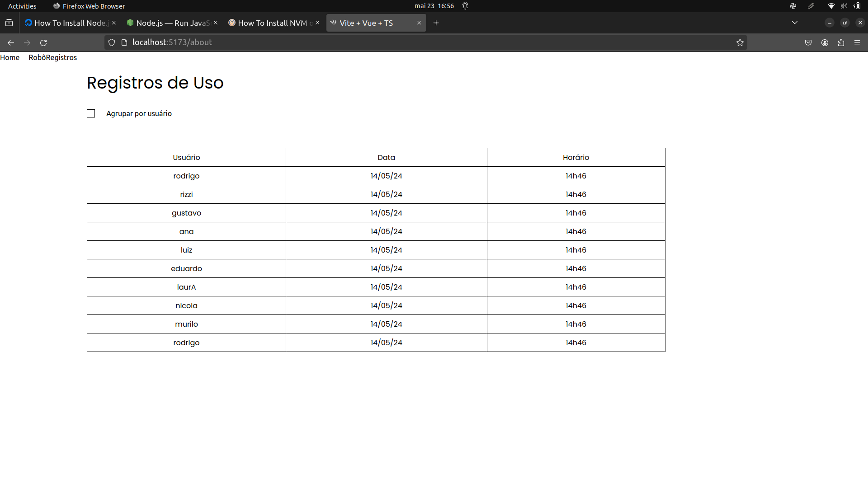868x488 pixels.
Task: Click the Usuário column header
Action: (x=186, y=157)
